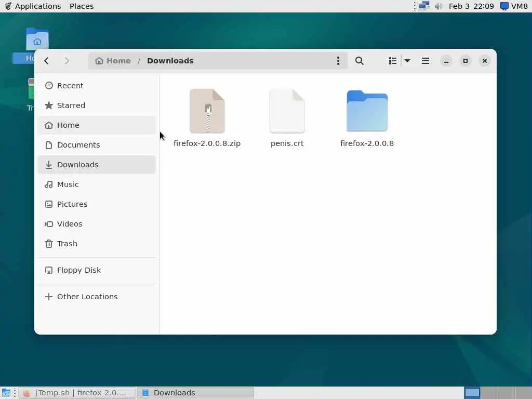Click the network icon in system tray
The height and width of the screenshot is (399, 532).
(424, 6)
